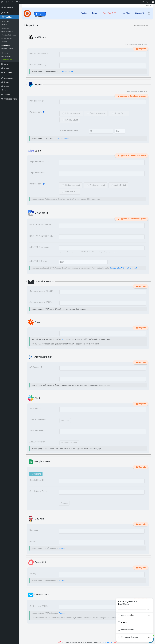This screenshot has width=155, height=644.
Task: Open the Active Period Day dropdown
Action: point(120,131)
